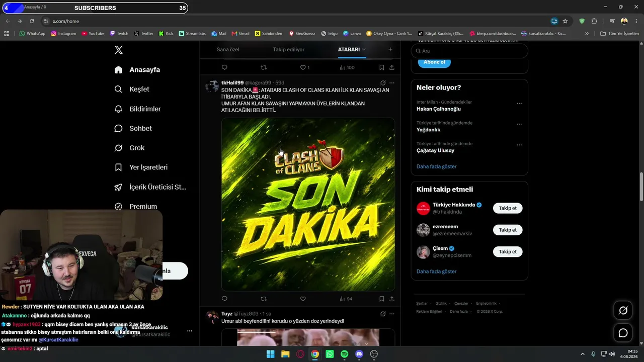Show hidden bookmarks overflow chevron
This screenshot has height=362, width=644.
pos(587,34)
